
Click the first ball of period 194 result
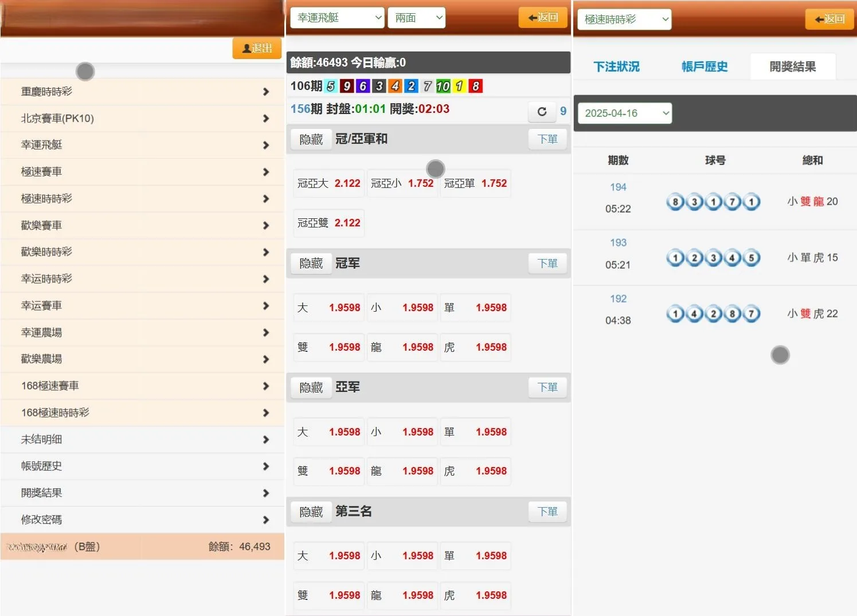click(x=675, y=202)
